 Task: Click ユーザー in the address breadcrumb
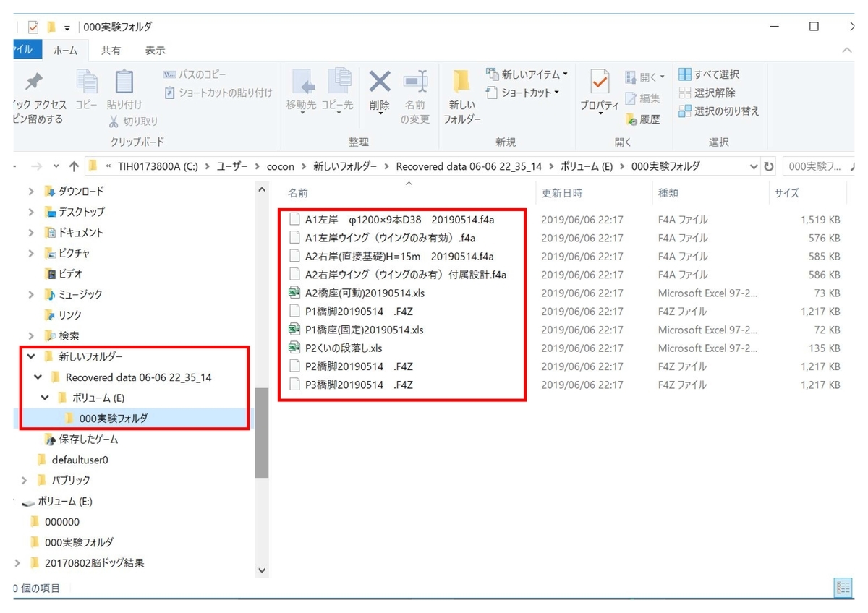click(x=233, y=166)
